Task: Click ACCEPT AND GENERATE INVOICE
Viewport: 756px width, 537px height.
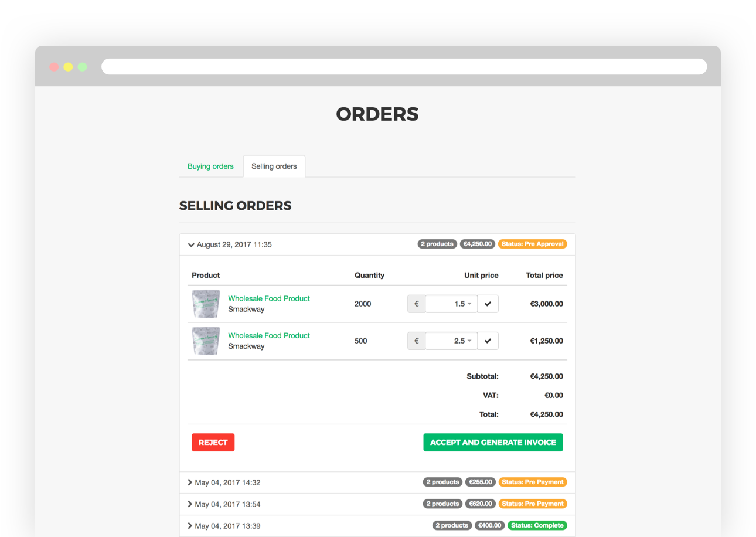Action: (x=493, y=442)
